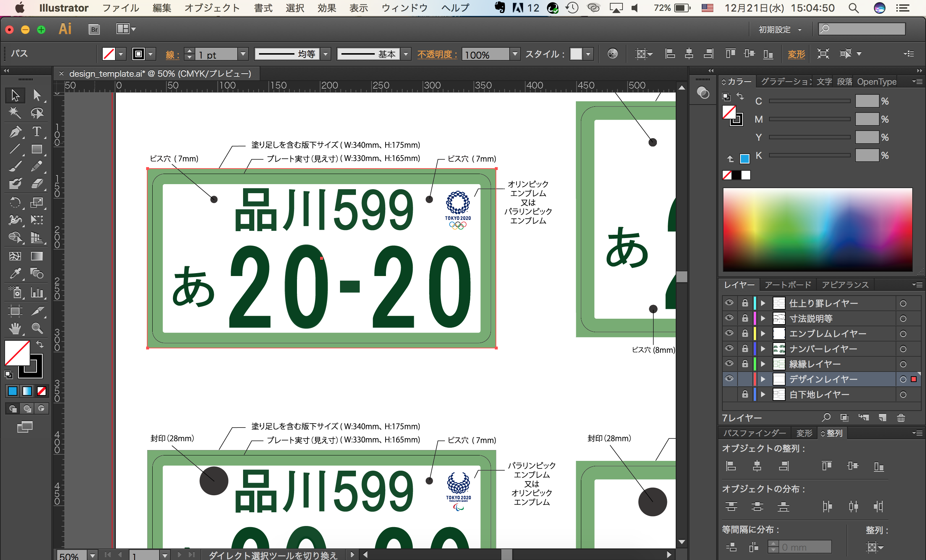Switch to the アピアランス tab
Screen dimensions: 926x560
(845, 284)
